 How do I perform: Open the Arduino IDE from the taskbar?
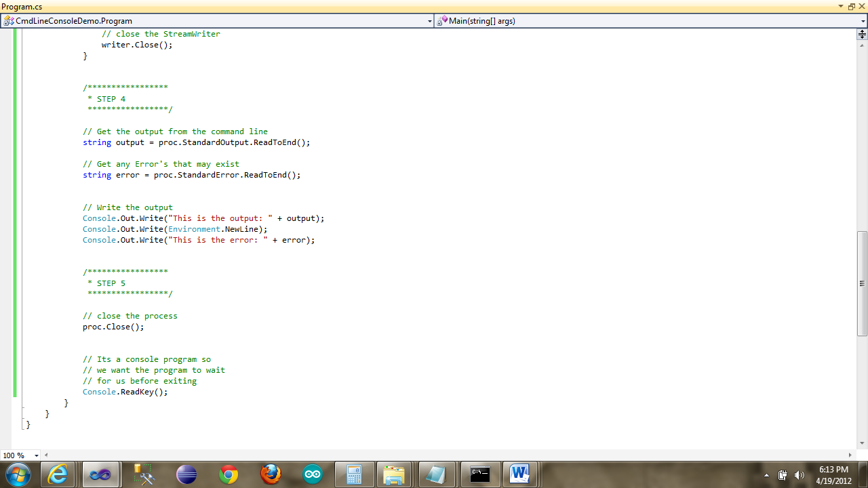313,474
